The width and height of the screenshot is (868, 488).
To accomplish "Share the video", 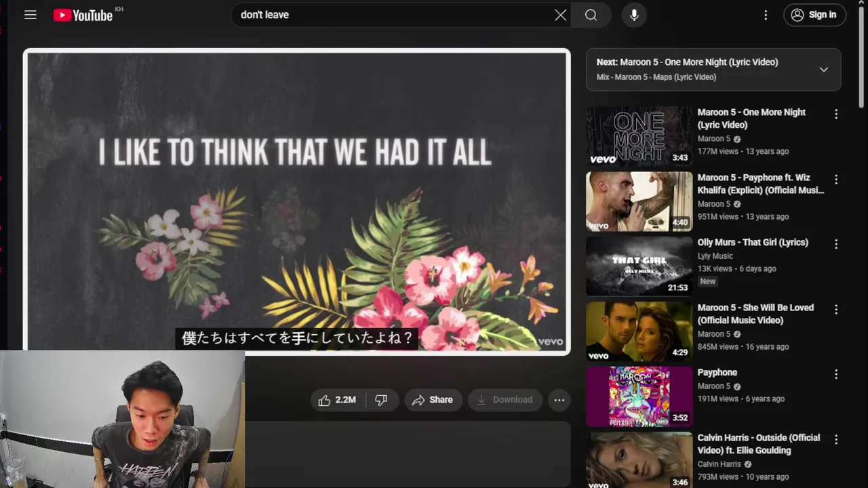I will 433,400.
